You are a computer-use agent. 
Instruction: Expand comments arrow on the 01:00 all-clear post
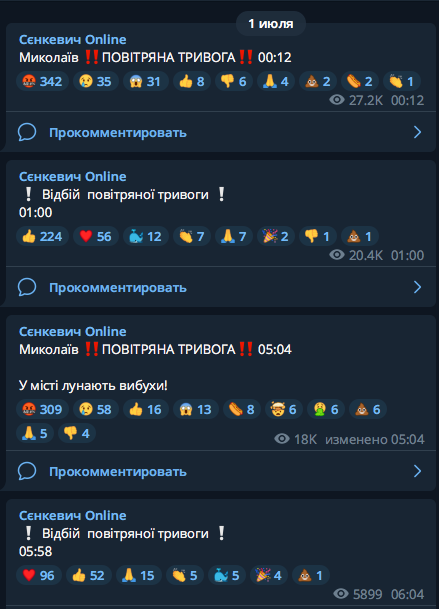(417, 287)
